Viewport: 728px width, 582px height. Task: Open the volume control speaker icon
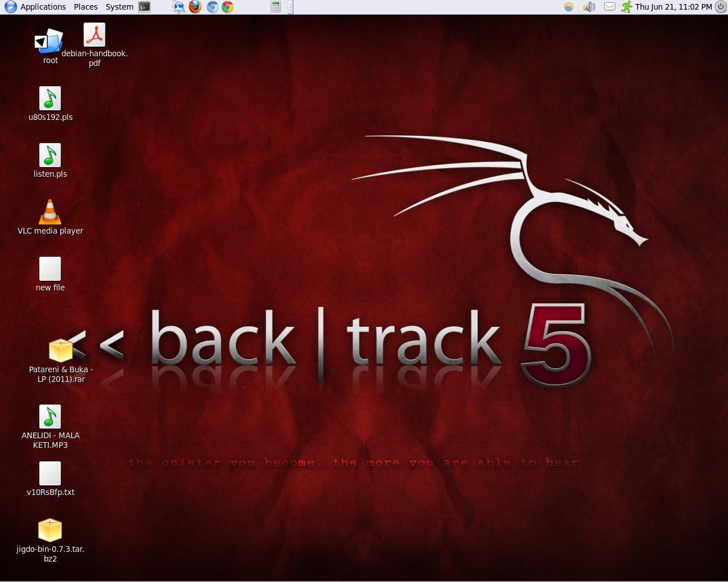click(589, 7)
